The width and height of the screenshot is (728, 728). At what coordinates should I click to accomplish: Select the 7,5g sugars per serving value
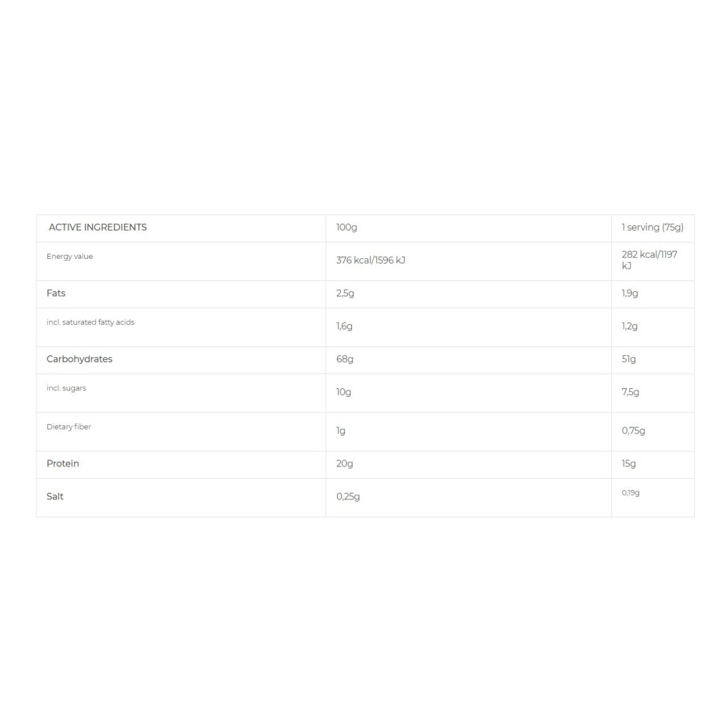pos(630,392)
